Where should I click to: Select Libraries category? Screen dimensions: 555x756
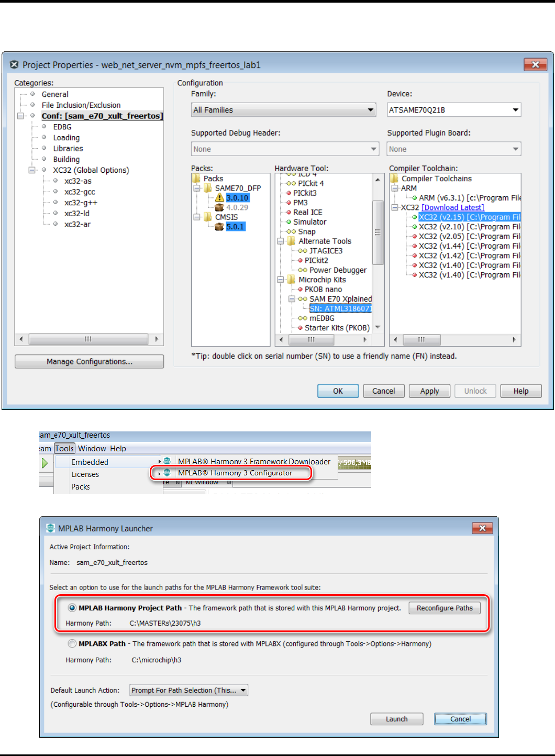68,148
